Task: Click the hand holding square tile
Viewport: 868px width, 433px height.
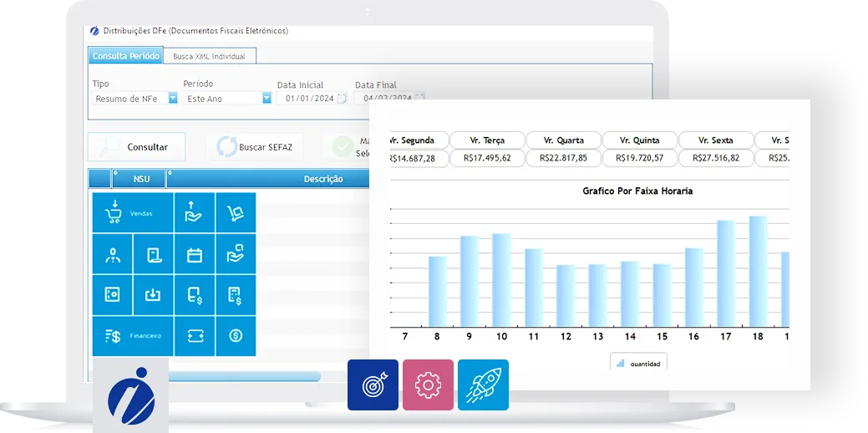Action: point(236,254)
